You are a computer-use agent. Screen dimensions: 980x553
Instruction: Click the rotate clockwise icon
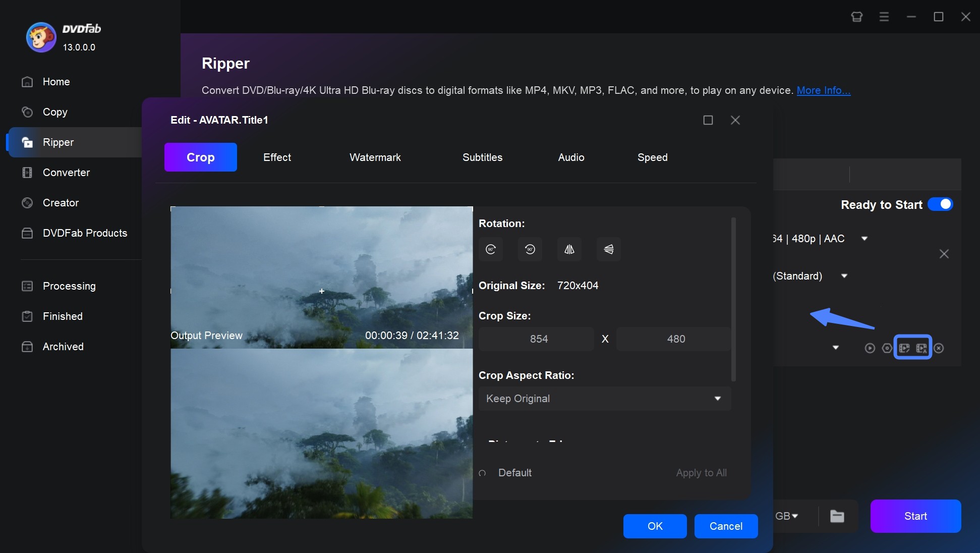coord(491,249)
